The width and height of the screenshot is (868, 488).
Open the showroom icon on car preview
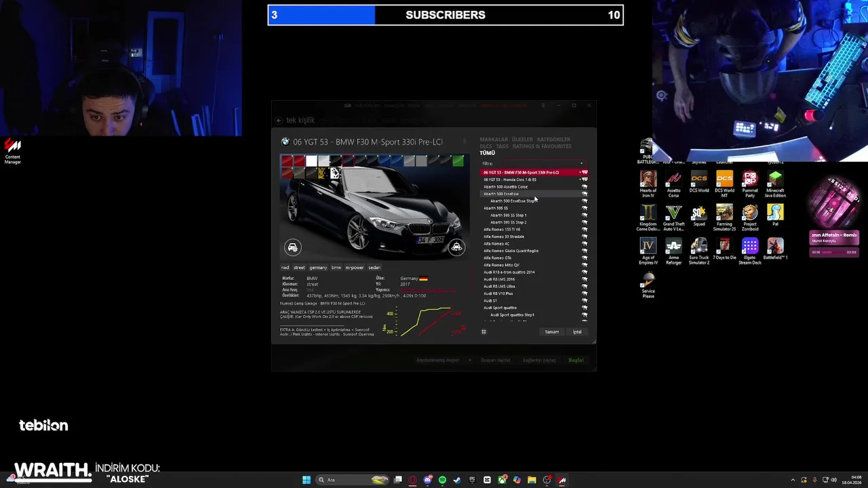pyautogui.click(x=457, y=247)
